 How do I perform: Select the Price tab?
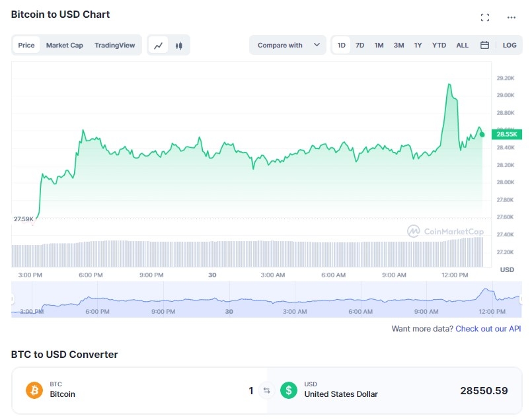[26, 45]
